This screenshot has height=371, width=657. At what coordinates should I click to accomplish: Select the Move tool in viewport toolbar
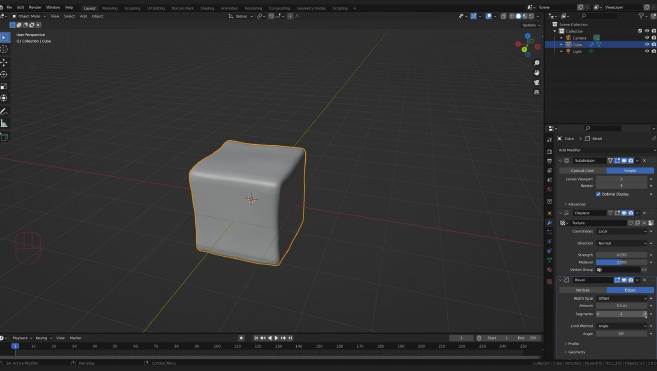coord(4,62)
